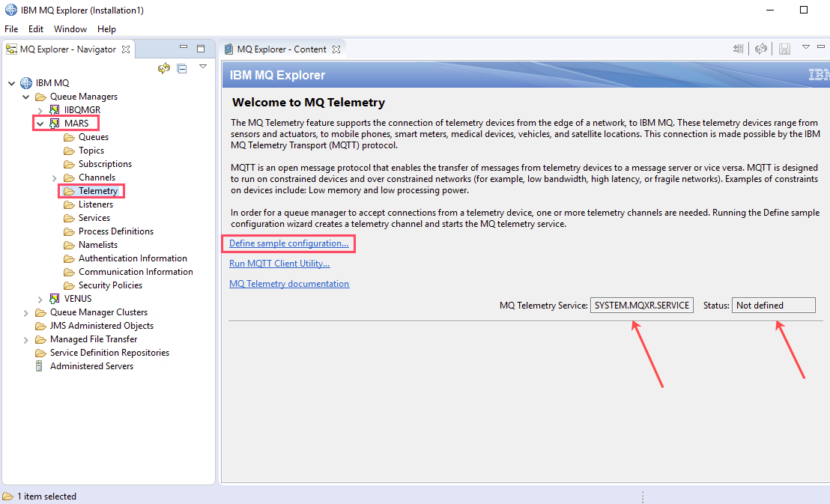Click the Status field showing Not defined
The width and height of the screenshot is (830, 504).
coord(773,306)
